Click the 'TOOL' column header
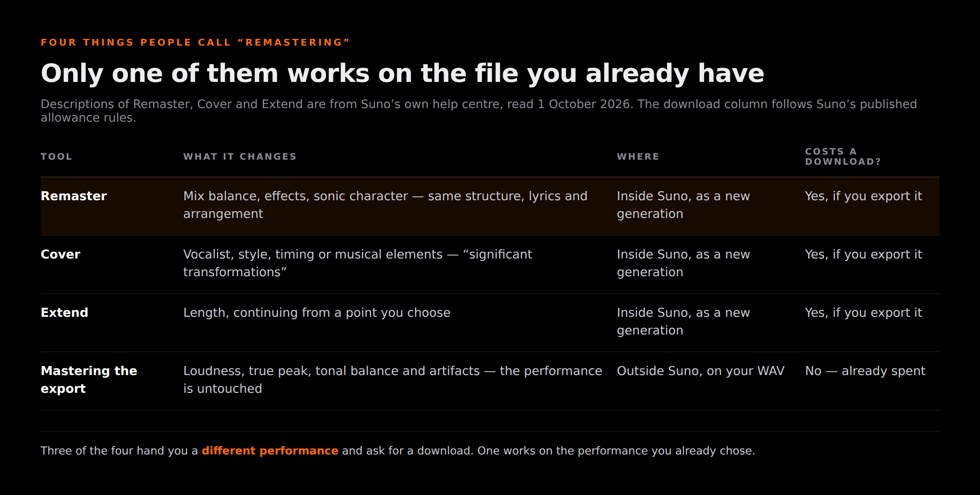Screen dimensions: 980x495 (56, 157)
